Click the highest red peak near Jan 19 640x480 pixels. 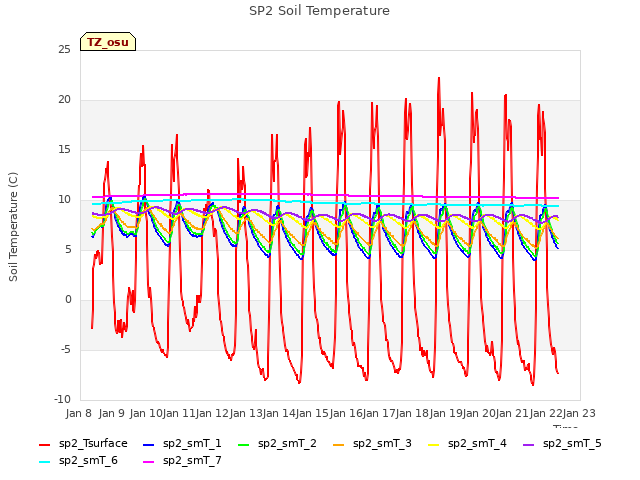pos(439,78)
